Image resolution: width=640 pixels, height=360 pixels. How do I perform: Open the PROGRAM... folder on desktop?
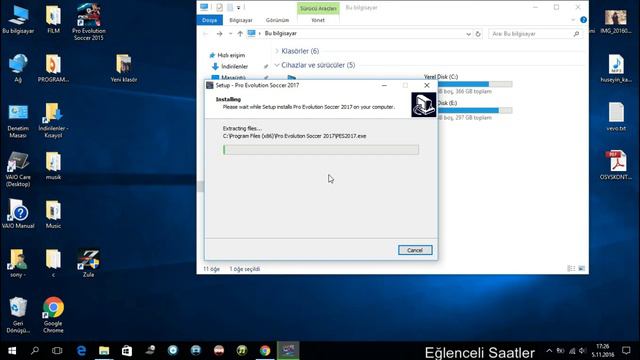pos(53,68)
